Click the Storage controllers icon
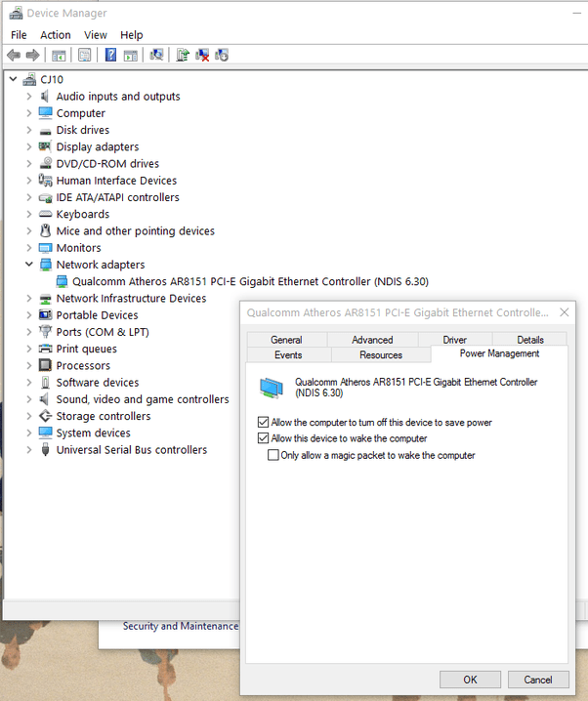Viewport: 588px width, 701px height. tap(45, 416)
